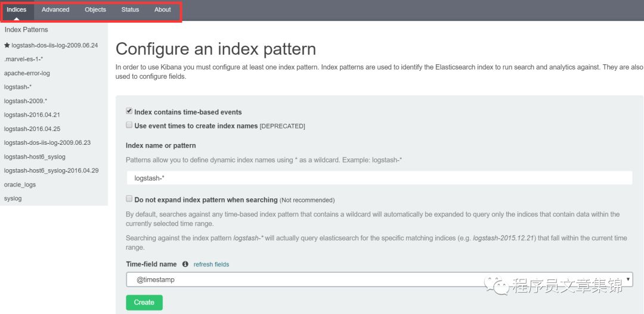Switch to the Indices tab

(17, 10)
